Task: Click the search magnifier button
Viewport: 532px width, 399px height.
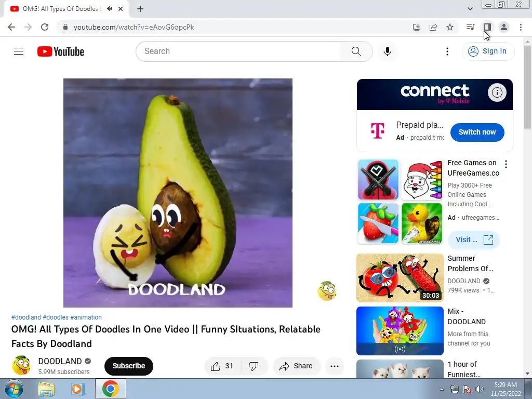Action: click(356, 51)
